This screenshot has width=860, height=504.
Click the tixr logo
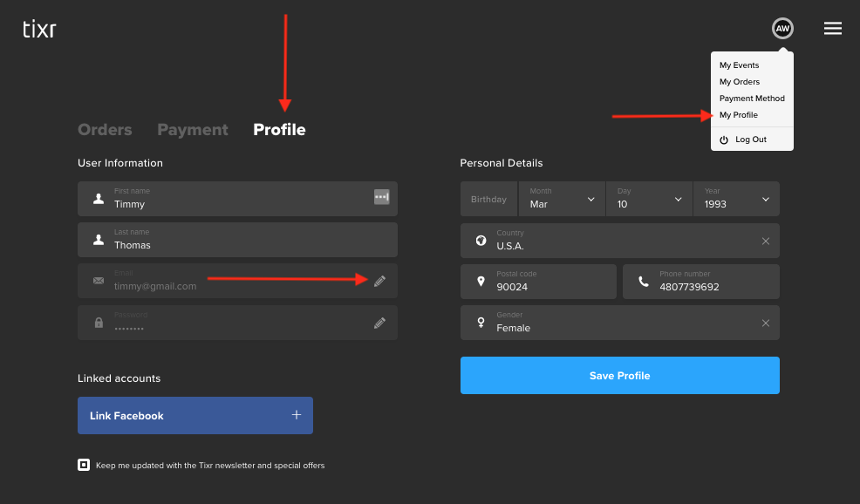pyautogui.click(x=39, y=29)
